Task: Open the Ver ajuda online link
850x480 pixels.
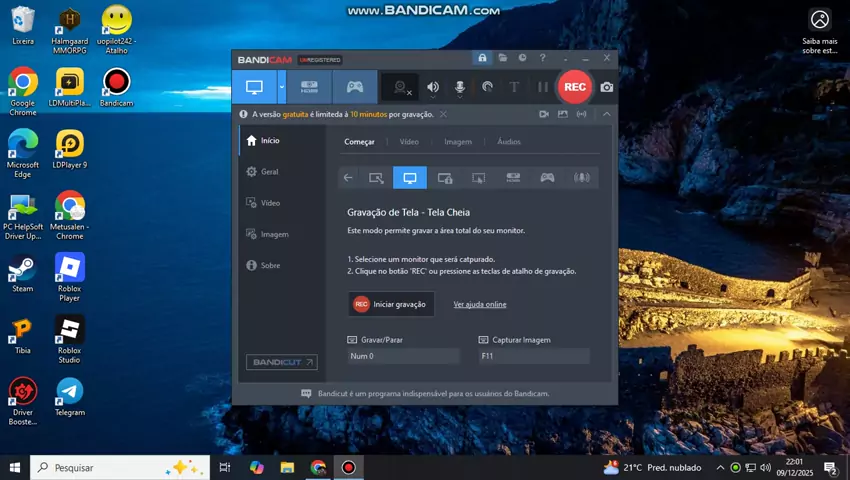Action: pos(480,304)
